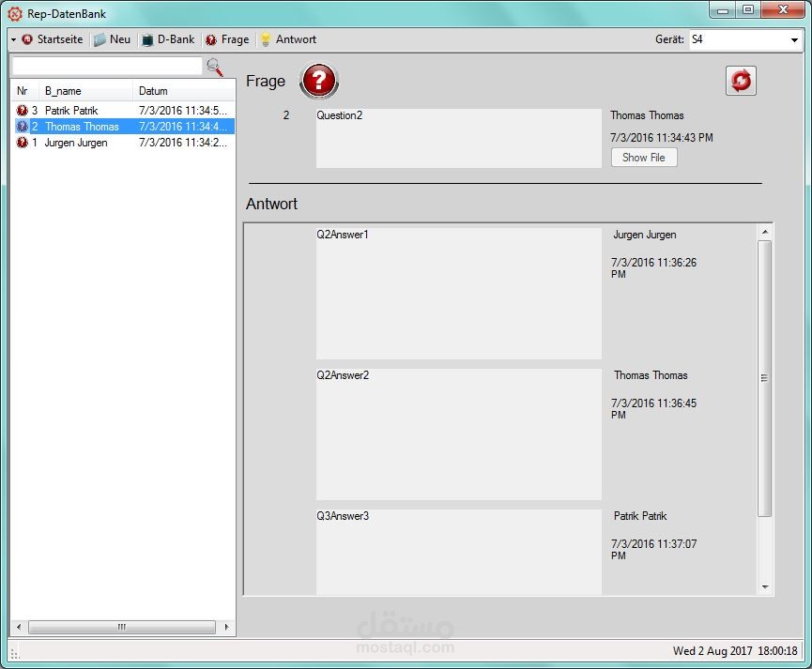Focus the search input field above list
Screen dimensions: 812x669
tap(107, 66)
